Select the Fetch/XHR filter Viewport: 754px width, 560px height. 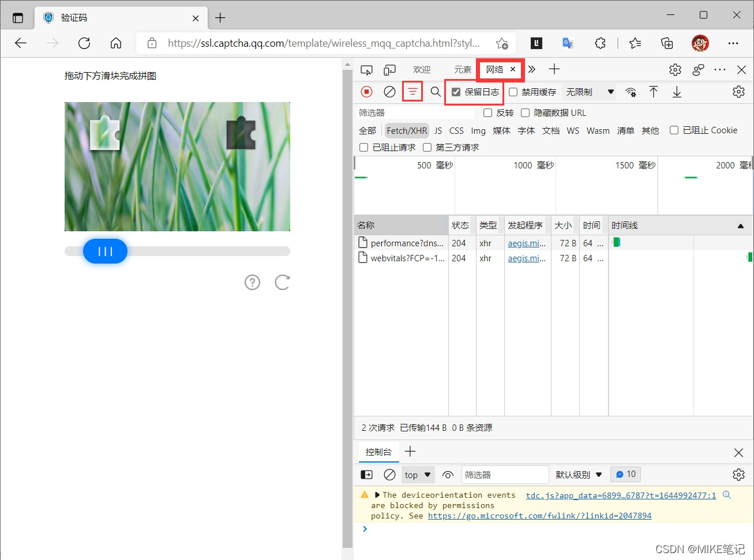407,131
